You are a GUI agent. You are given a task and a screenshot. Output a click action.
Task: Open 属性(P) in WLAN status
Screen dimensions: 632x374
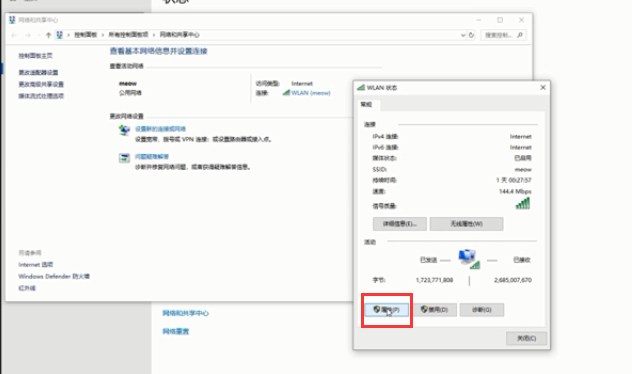387,310
